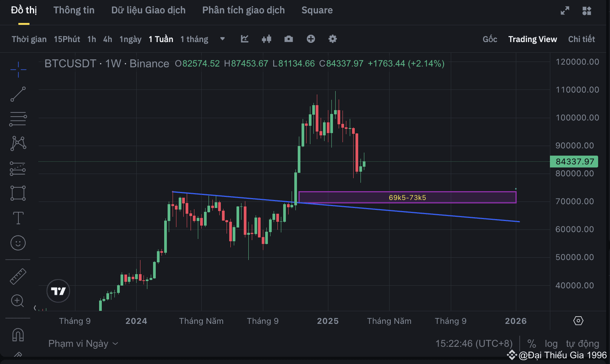Switch to Trading View chart mode
Viewport: 610px width, 364px height.
pyautogui.click(x=532, y=39)
